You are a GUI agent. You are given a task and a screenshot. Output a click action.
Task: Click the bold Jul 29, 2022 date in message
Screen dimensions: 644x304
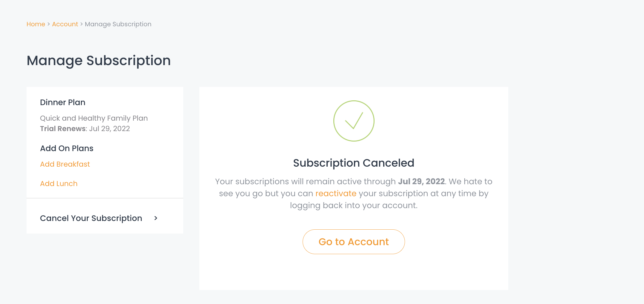(421, 182)
